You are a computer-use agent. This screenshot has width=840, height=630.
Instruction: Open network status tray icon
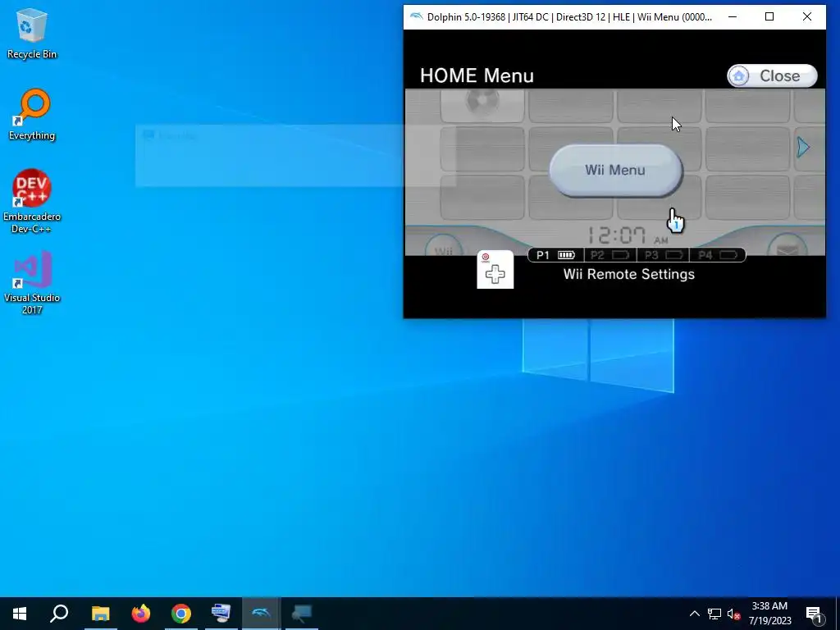pyautogui.click(x=714, y=614)
